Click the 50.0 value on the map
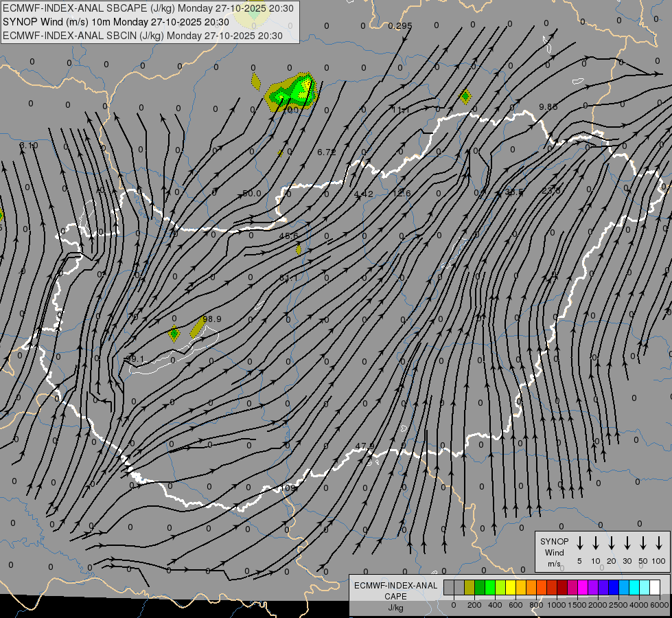 tap(252, 194)
